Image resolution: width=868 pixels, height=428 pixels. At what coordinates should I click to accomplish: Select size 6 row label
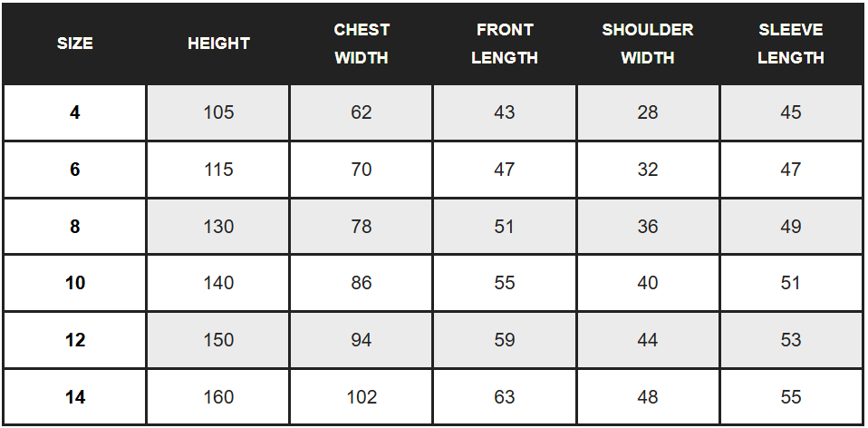(74, 170)
